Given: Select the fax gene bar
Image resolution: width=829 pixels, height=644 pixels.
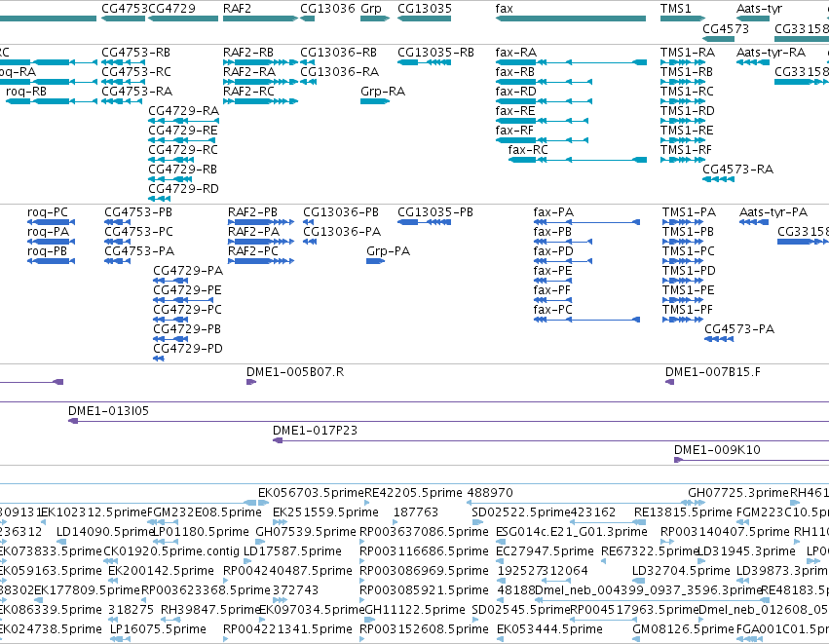Looking at the screenshot, I should [x=571, y=19].
